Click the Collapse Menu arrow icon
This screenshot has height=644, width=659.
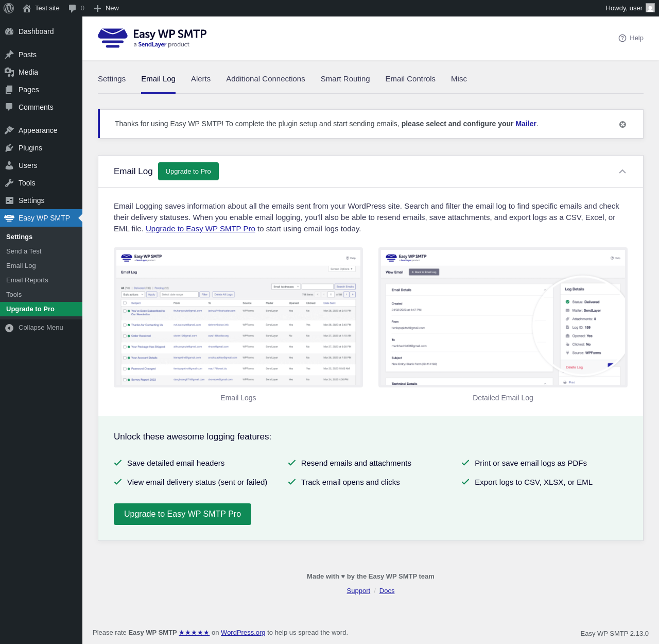[x=9, y=328]
